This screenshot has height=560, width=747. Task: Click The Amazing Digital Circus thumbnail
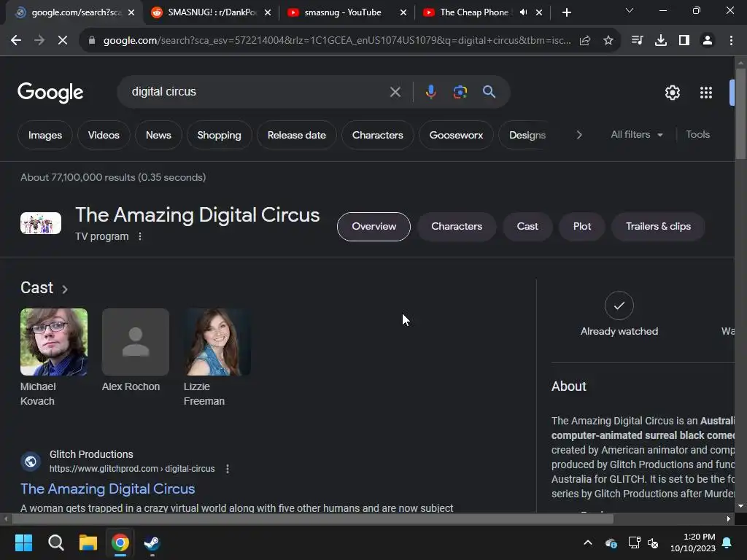(41, 223)
